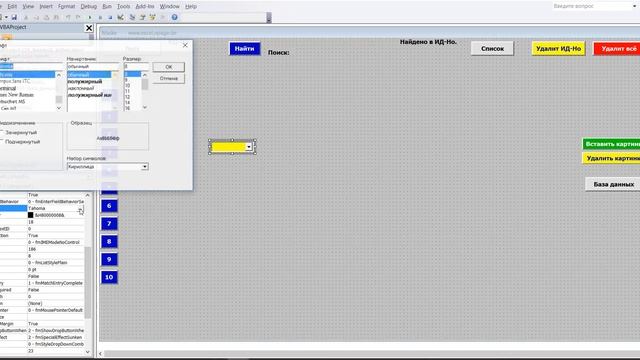Click the Размер size input field
This screenshot has width=640, height=360.
coord(136,67)
